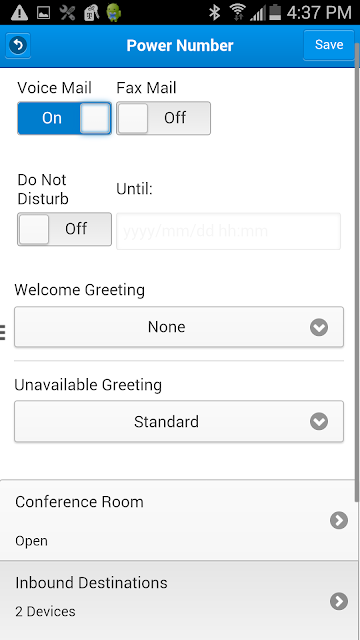Viewport: 360px width, 640px height.
Task: Click the Welcome Greeting dropdown arrow
Action: tap(319, 327)
